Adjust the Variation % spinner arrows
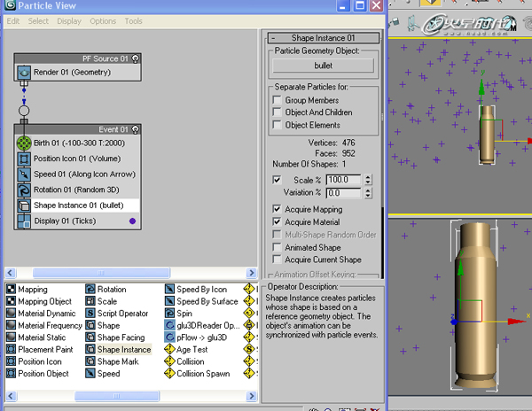Viewport: 532px width, 411px height. [367, 193]
